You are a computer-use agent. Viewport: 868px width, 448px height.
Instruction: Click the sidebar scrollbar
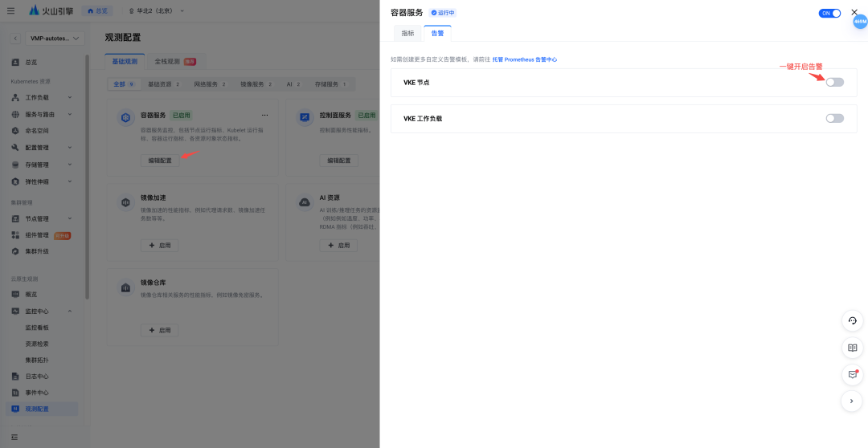(88, 177)
